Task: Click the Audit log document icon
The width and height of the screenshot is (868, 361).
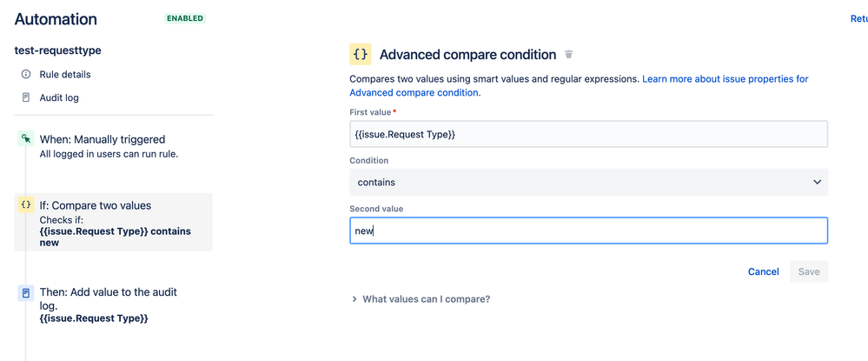Action: click(x=25, y=97)
